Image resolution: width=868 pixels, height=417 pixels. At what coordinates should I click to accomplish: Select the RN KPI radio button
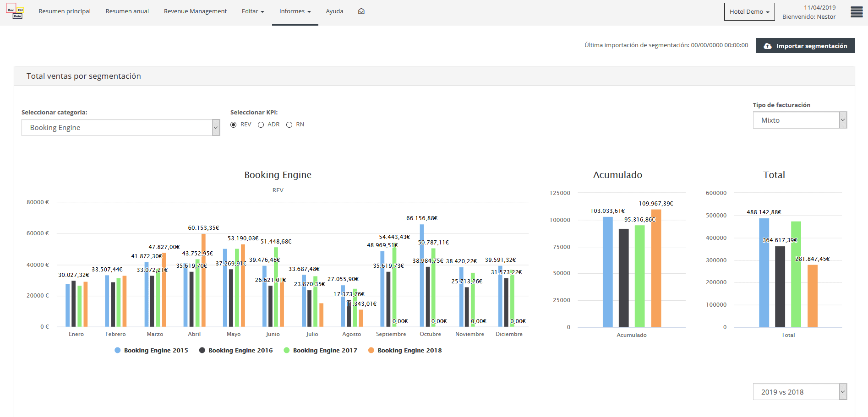[x=289, y=125]
